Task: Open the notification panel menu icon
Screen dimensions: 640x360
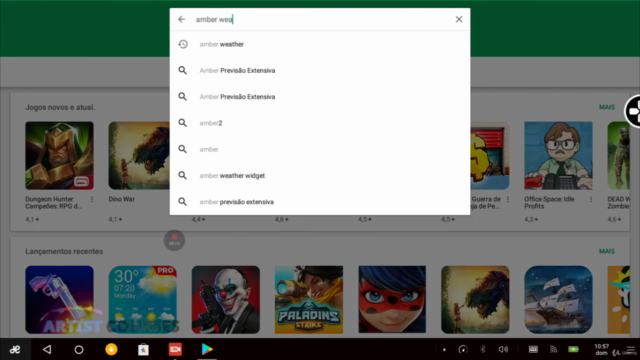Action: pos(631,350)
